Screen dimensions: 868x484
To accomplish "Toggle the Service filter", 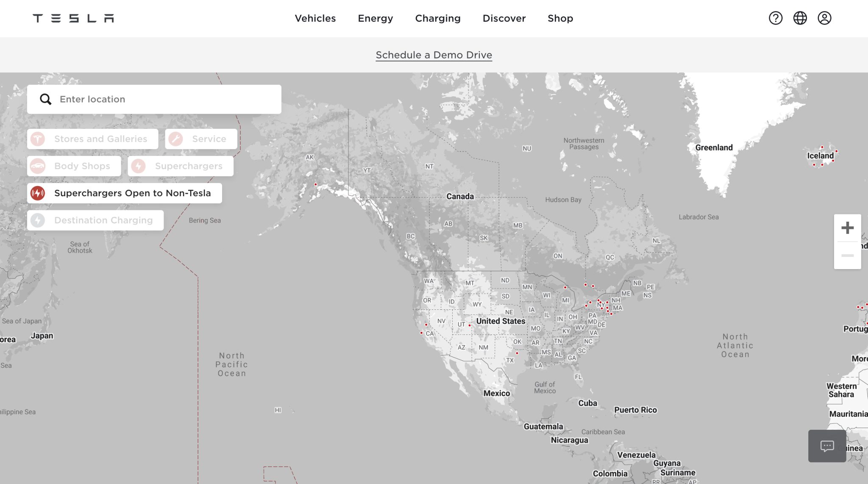I will pyautogui.click(x=201, y=139).
